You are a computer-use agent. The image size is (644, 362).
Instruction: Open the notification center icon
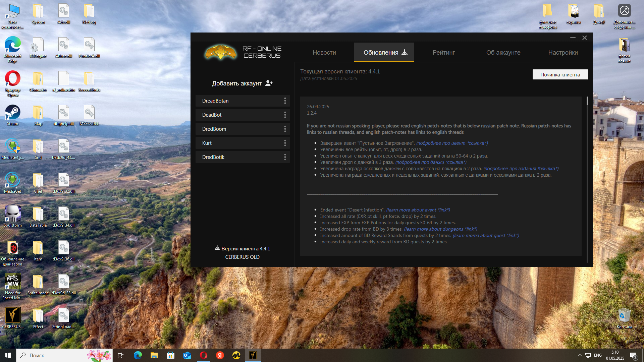(x=633, y=356)
